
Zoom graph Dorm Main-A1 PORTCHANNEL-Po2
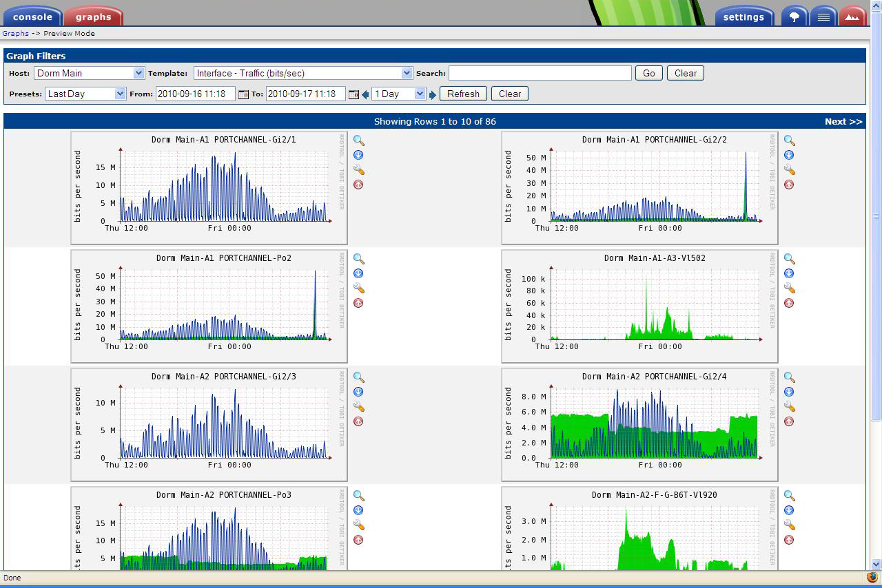pos(358,259)
